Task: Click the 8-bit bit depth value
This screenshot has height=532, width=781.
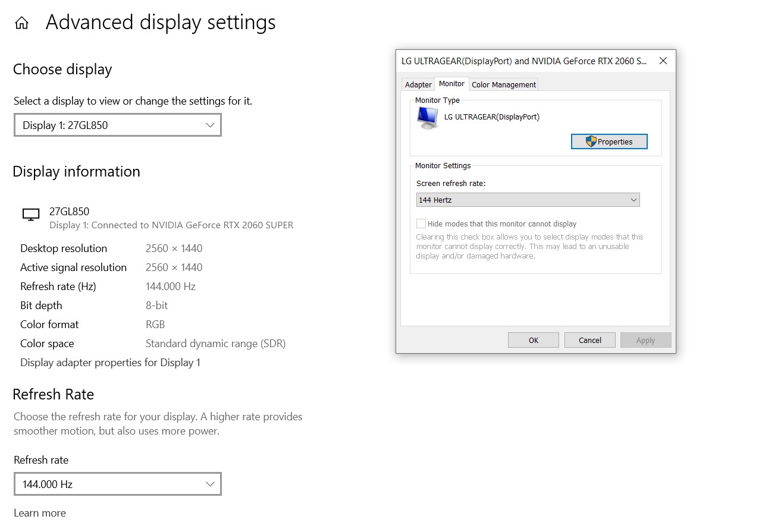Action: click(157, 306)
